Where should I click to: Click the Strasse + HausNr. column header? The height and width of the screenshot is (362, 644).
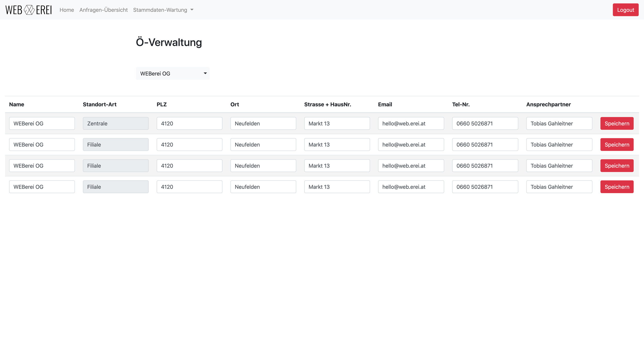328,104
